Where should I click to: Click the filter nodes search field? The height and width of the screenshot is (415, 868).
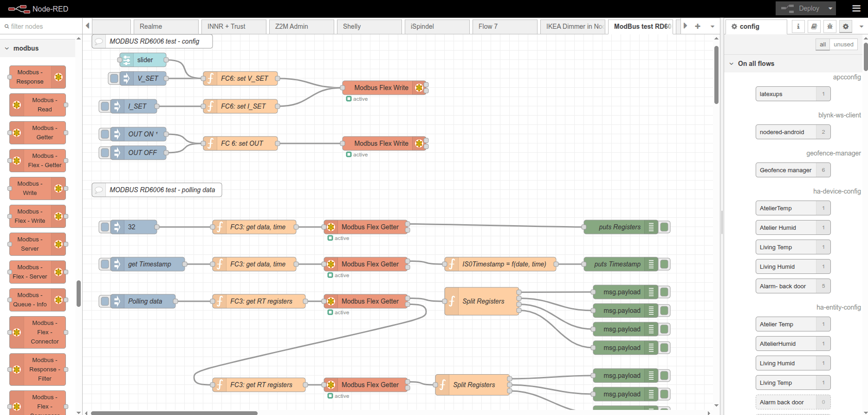pyautogui.click(x=42, y=26)
